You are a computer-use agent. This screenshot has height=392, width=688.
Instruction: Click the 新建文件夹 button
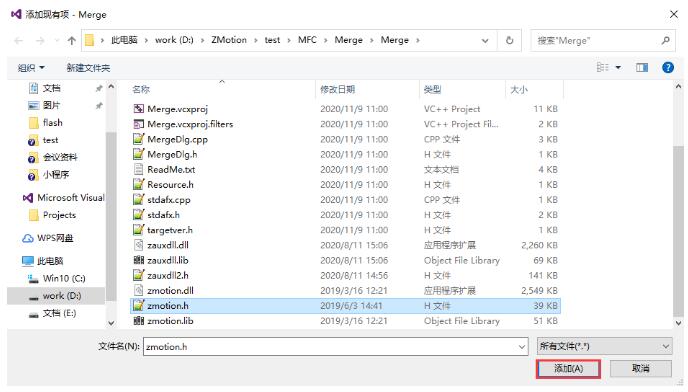click(x=88, y=68)
